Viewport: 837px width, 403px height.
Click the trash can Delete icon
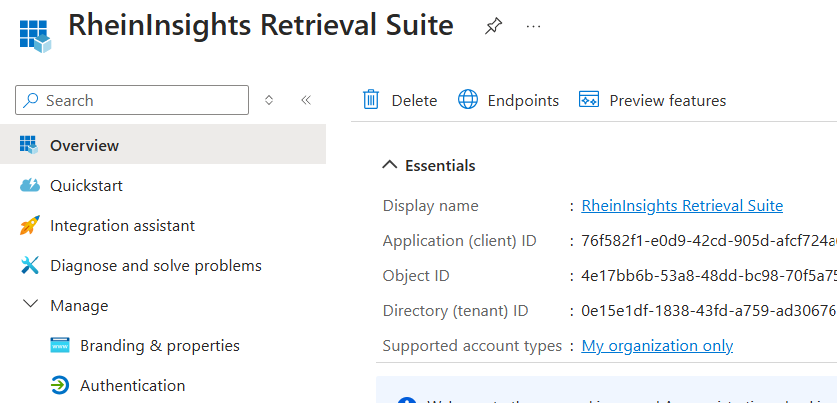[371, 100]
